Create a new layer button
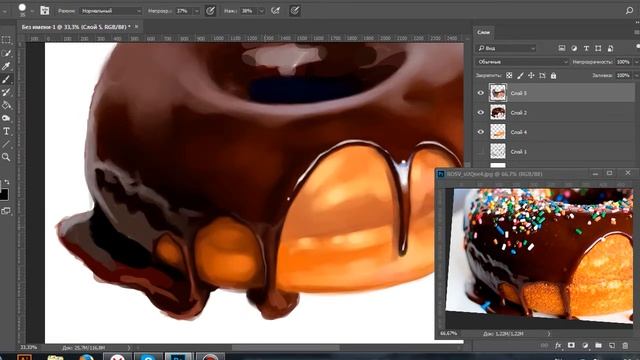This screenshot has width=640, height=360. point(612,345)
